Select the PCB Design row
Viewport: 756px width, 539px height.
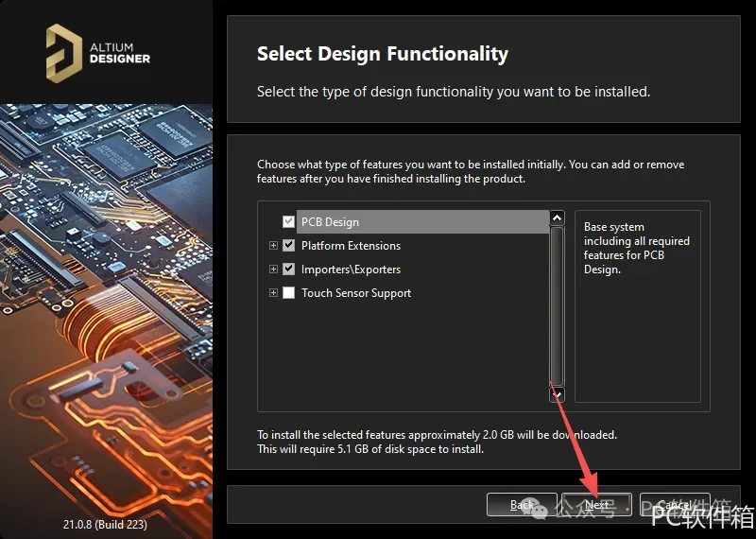[x=422, y=222]
